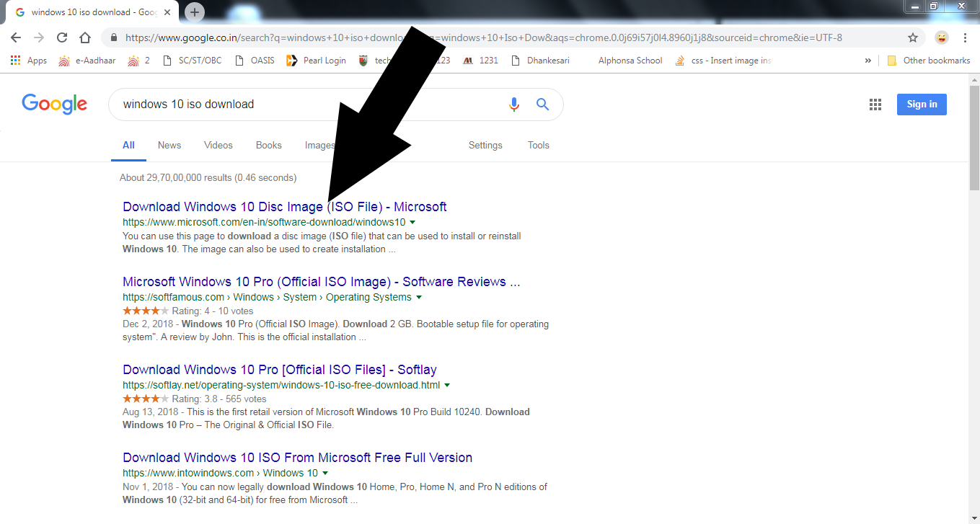
Task: Expand the intowindows.com result options arrow
Action: pyautogui.click(x=325, y=474)
